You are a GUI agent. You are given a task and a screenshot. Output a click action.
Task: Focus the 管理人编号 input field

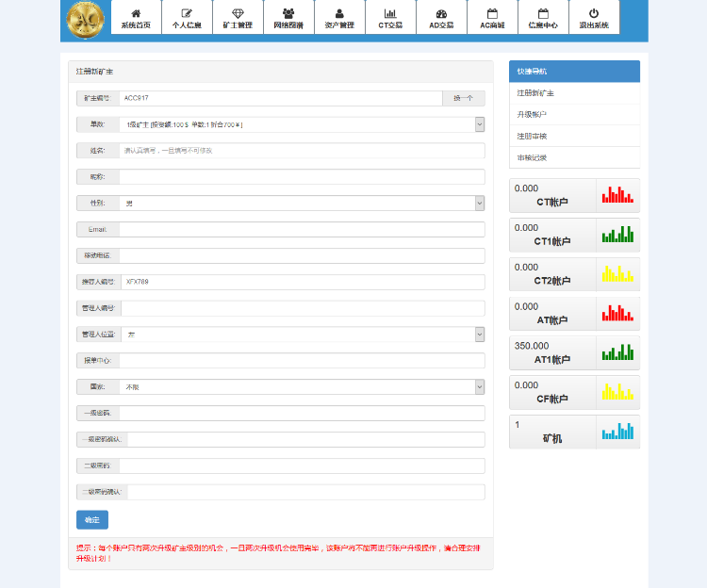click(303, 309)
